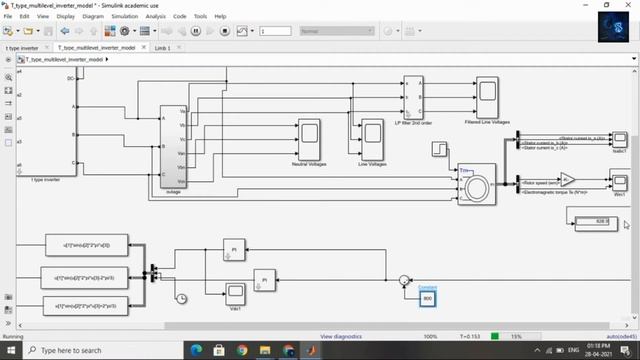The image size is (640, 360).
Task: Close the T_type_multilevel_inverter_model tab
Action: (144, 47)
